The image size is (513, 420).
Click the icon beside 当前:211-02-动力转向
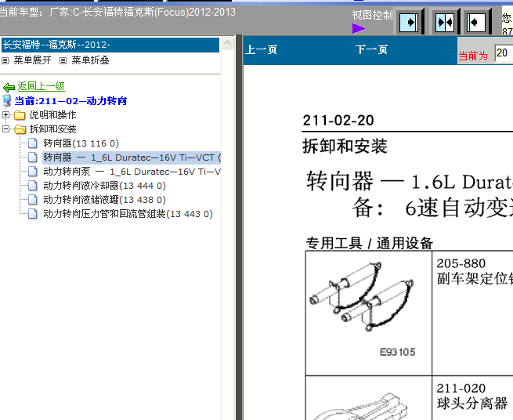click(6, 100)
